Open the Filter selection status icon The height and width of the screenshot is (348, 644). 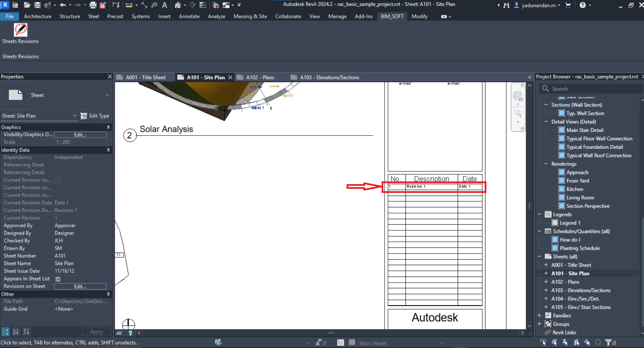click(x=608, y=343)
